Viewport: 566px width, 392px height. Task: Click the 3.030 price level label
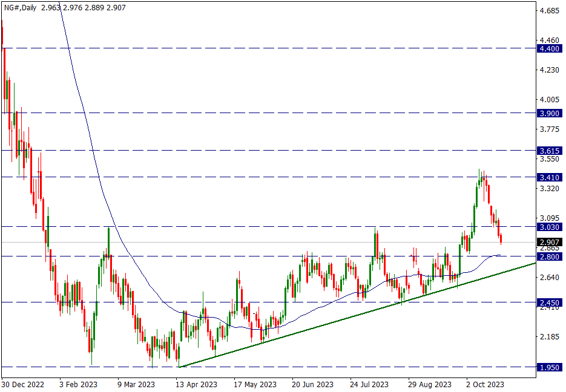tap(550, 227)
